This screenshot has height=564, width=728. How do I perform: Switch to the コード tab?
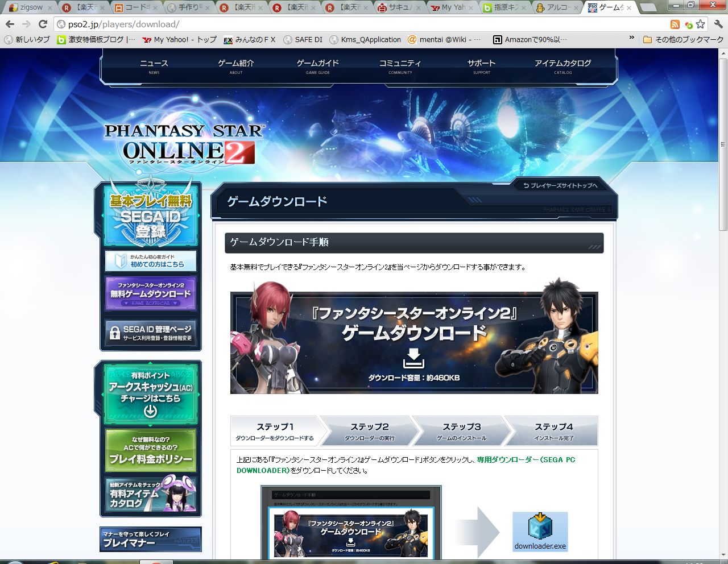[135, 7]
